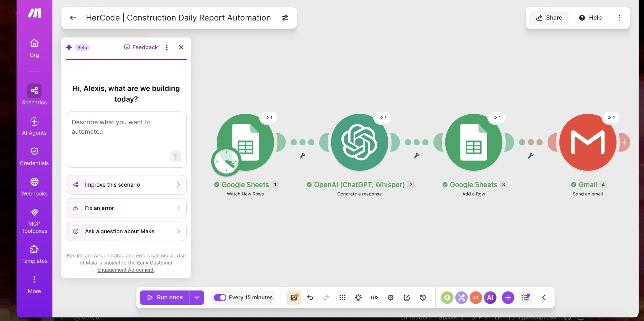This screenshot has height=321, width=644.
Task: Open Scenarios from the sidebar
Action: 34,94
